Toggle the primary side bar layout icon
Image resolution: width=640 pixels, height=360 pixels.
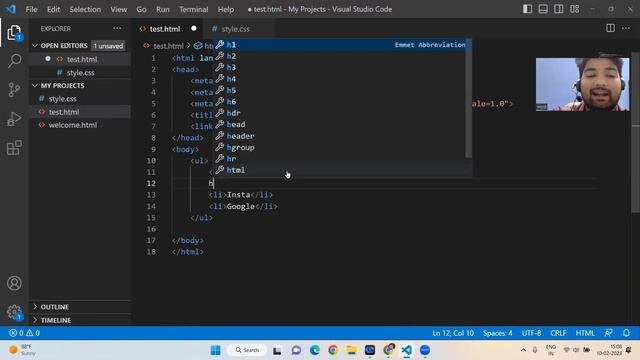(527, 9)
